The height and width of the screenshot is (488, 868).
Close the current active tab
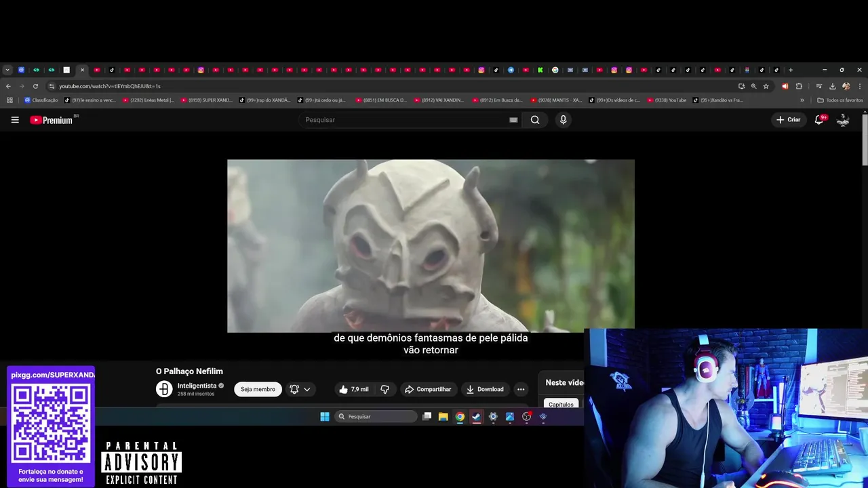point(83,70)
